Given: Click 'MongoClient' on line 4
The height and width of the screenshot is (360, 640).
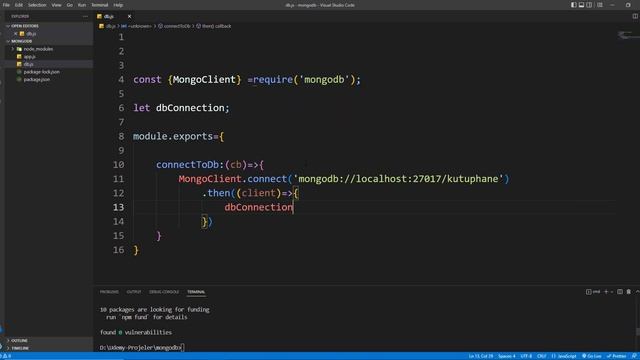Looking at the screenshot, I should (x=204, y=80).
